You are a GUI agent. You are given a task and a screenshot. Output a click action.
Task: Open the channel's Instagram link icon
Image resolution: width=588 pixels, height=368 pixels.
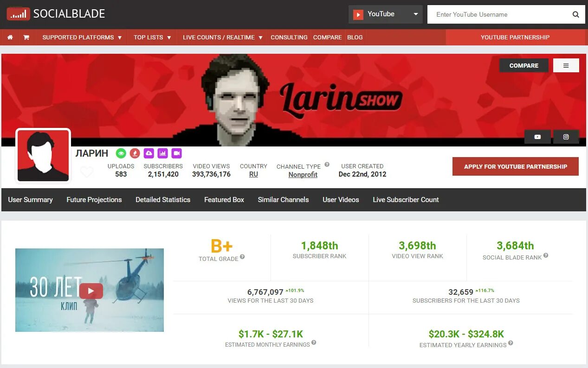(566, 137)
